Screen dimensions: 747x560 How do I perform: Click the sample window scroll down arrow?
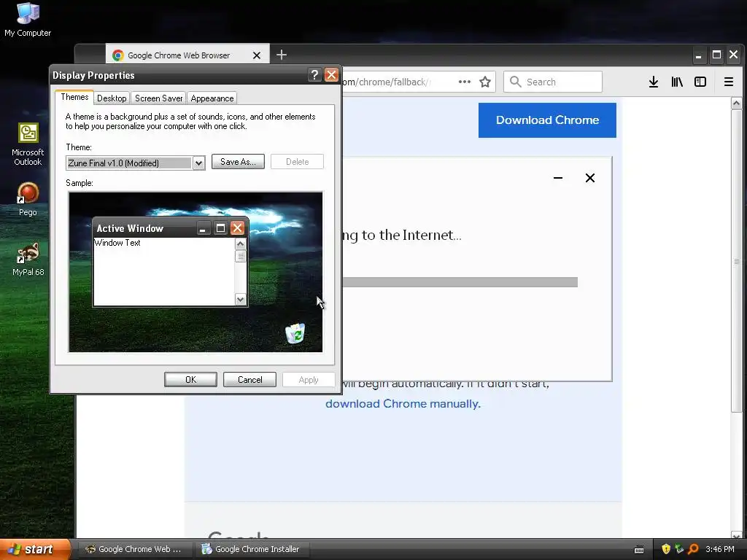point(241,300)
